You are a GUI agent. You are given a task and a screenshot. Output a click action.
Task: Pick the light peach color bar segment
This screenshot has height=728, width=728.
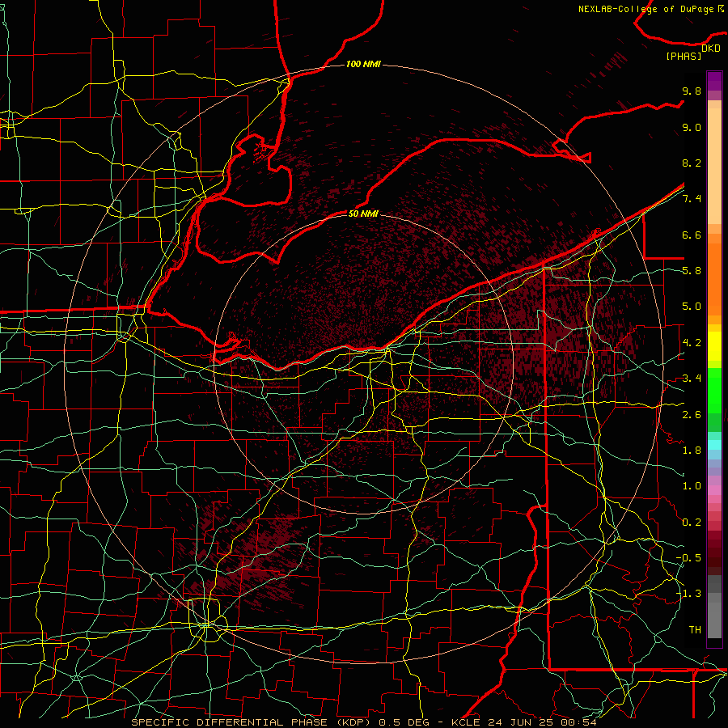[x=714, y=166]
